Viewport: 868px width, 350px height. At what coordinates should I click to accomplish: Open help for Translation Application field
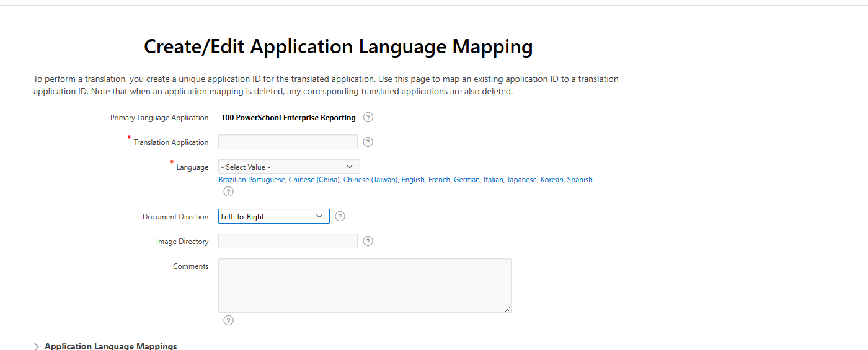point(368,142)
